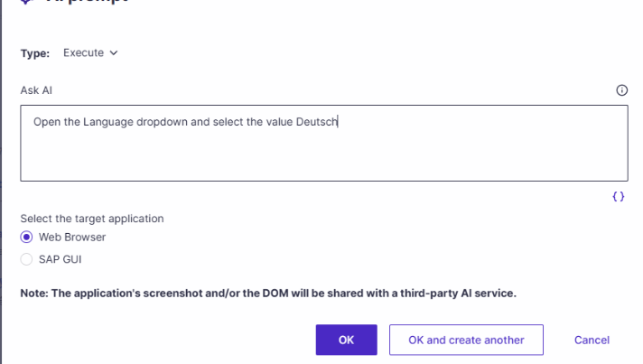Click the AI prompt dialog title
Screen dimensions: 643x364
coord(87,1)
